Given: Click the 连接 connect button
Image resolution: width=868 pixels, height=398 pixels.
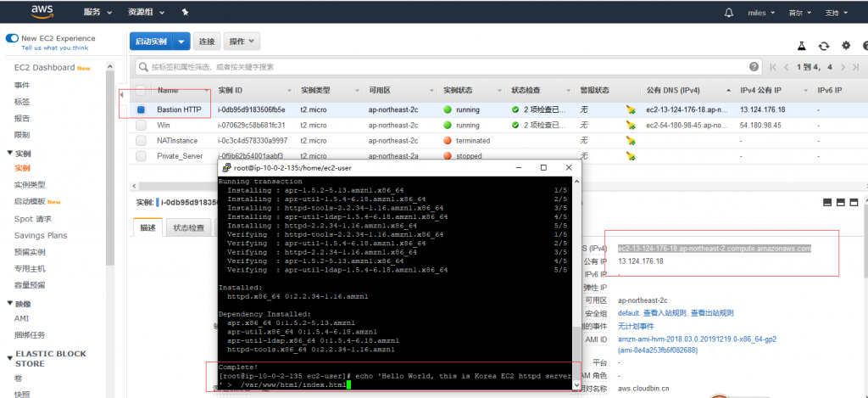Looking at the screenshot, I should coord(207,42).
